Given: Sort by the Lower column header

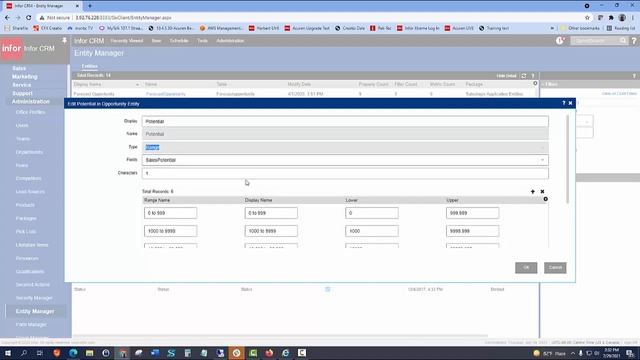Looking at the screenshot, I should tap(351, 200).
